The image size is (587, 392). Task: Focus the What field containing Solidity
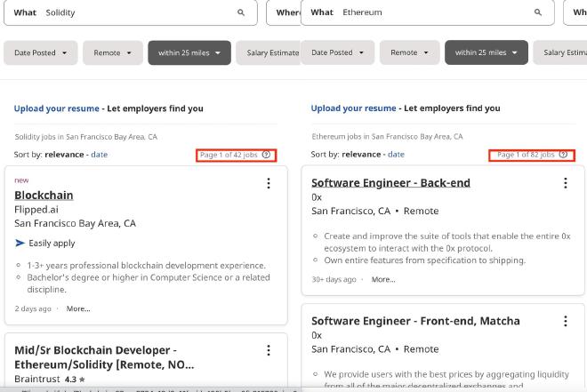(131, 12)
